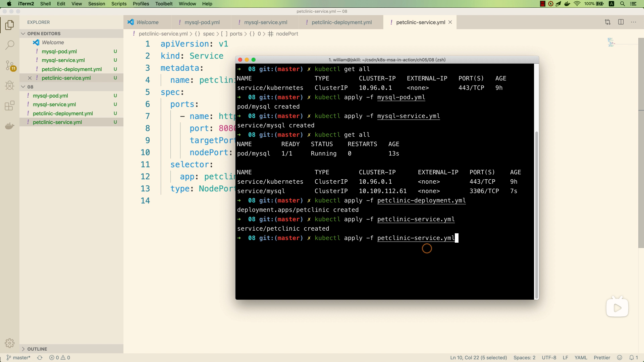Open the Control Center menu bar icon

633,4
